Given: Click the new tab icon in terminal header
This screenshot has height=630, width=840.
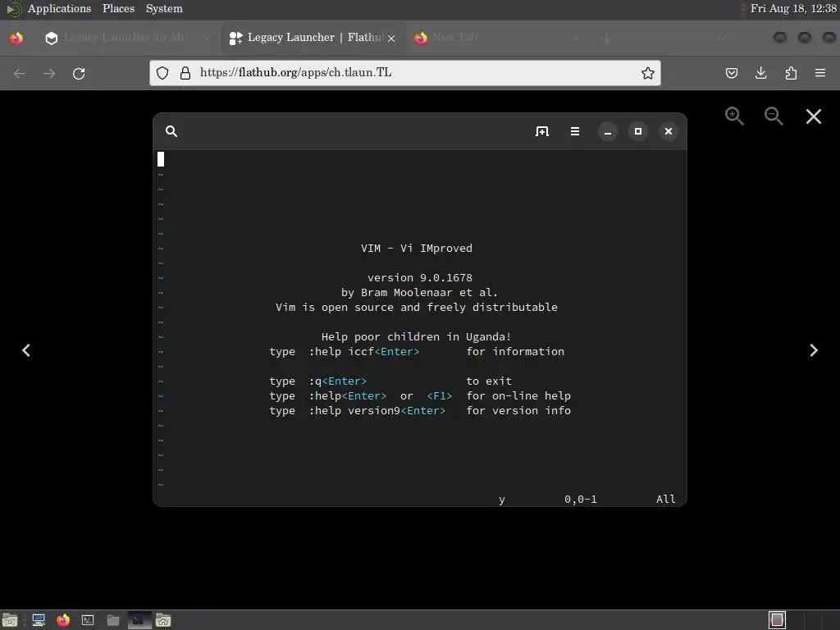Looking at the screenshot, I should 542,131.
